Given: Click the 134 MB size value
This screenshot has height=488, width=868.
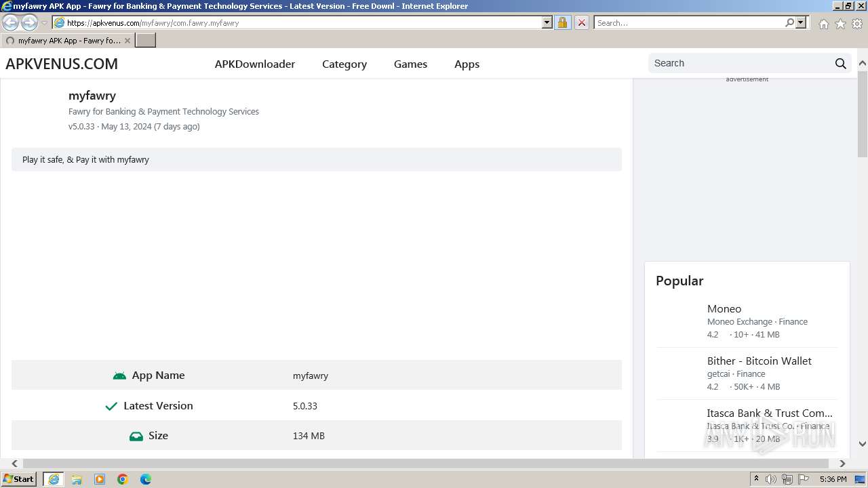Looking at the screenshot, I should pyautogui.click(x=309, y=436).
